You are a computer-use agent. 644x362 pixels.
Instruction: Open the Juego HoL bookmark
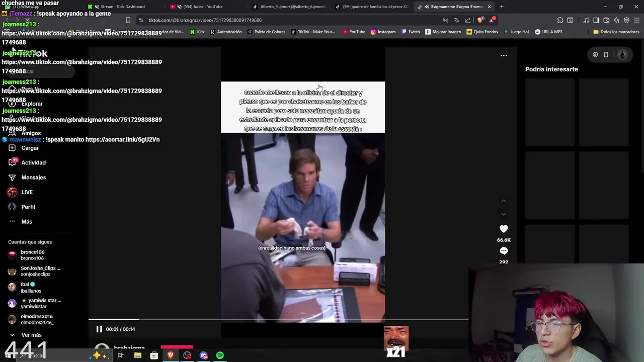[516, 32]
